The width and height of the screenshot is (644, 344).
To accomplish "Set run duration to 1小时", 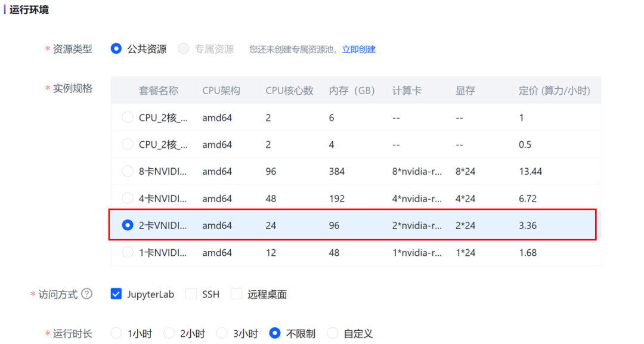I will tap(116, 333).
